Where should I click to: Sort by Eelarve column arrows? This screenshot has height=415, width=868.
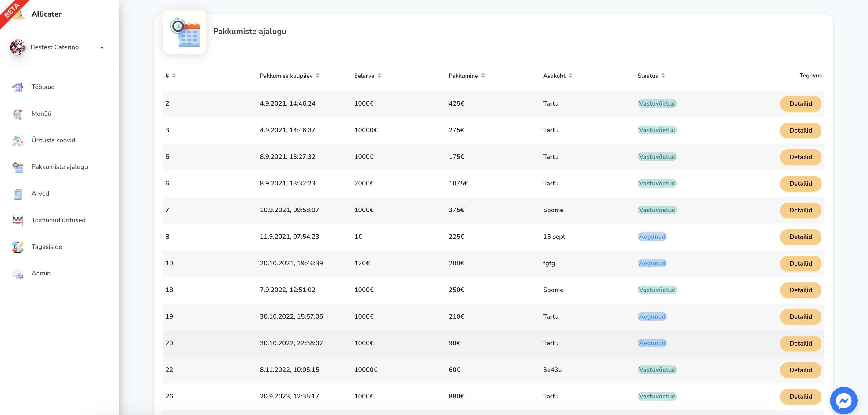(380, 76)
